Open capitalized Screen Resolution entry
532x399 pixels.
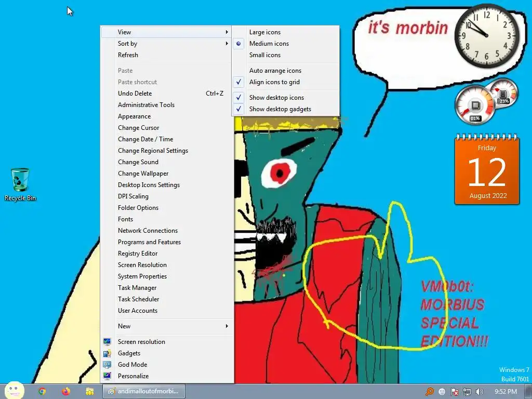tap(166, 265)
